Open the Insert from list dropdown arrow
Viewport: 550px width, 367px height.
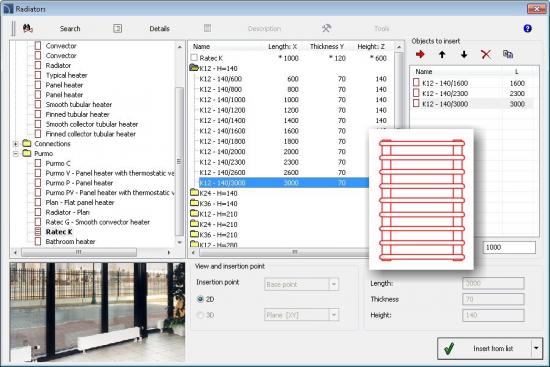(536, 348)
